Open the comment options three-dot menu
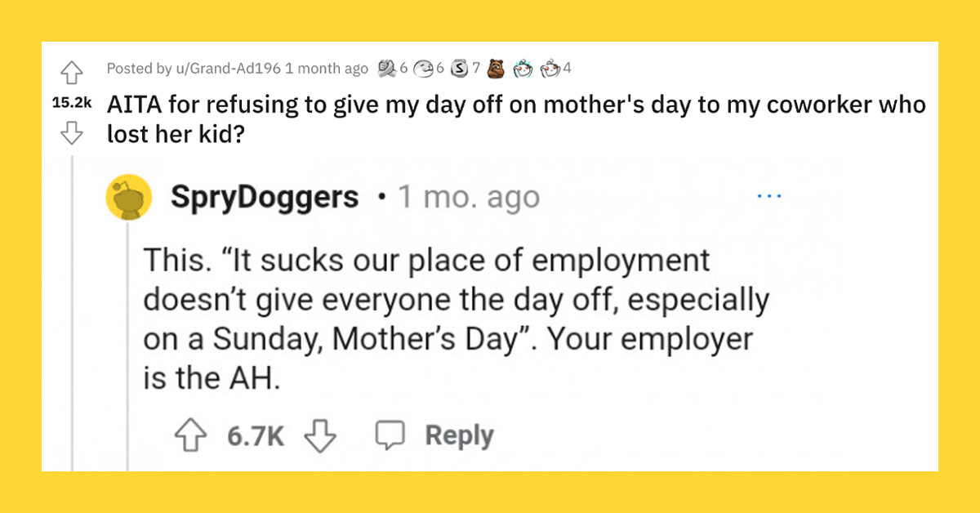980x513 pixels. [769, 194]
